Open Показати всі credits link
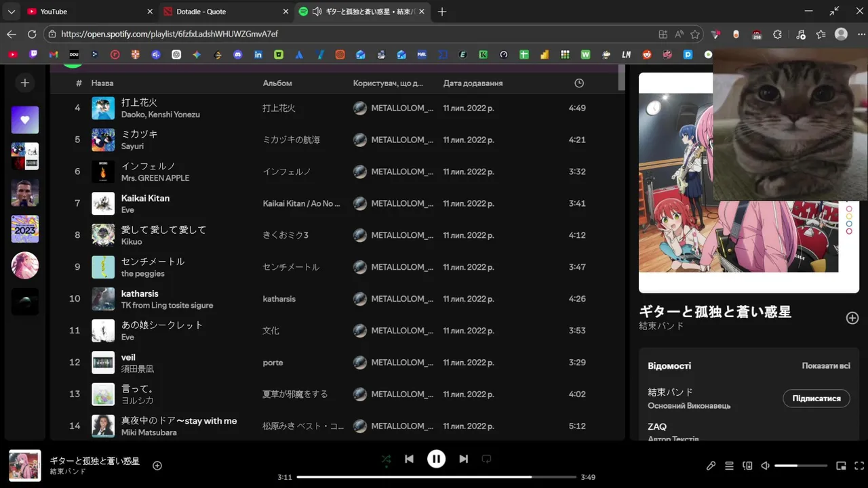 pos(826,366)
